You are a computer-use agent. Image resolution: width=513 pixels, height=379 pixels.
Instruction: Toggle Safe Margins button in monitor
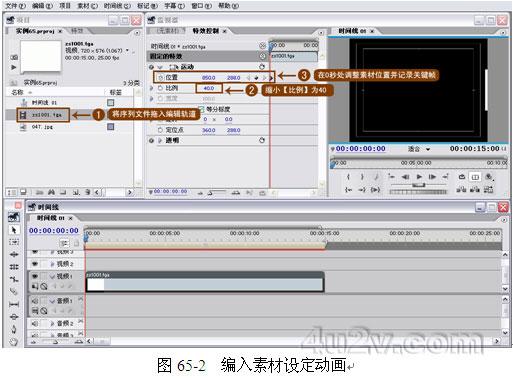point(475,177)
